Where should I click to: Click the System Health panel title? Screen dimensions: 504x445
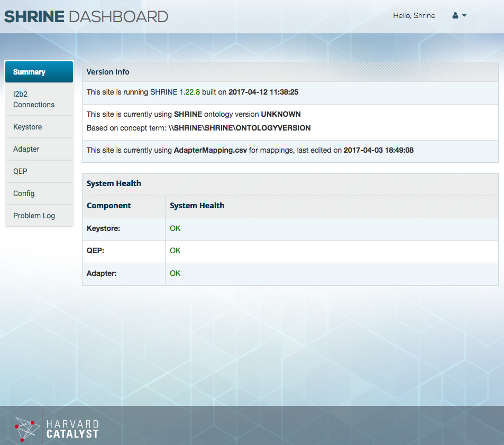click(x=114, y=183)
